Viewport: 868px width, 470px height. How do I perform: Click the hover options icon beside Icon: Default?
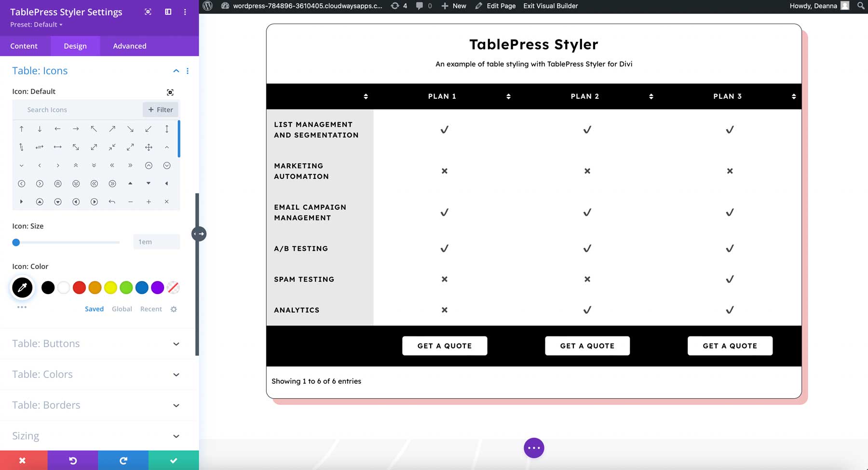(170, 92)
